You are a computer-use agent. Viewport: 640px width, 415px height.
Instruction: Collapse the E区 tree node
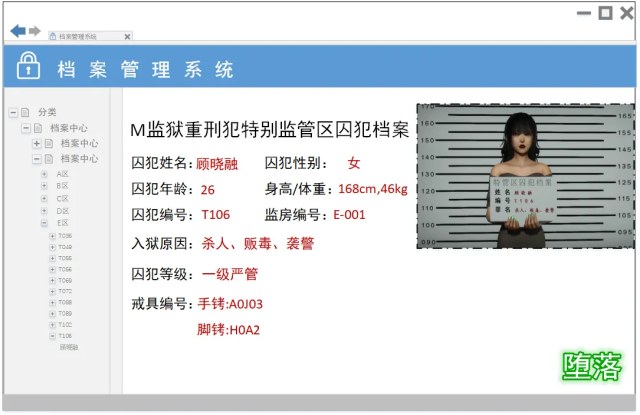pyautogui.click(x=44, y=224)
